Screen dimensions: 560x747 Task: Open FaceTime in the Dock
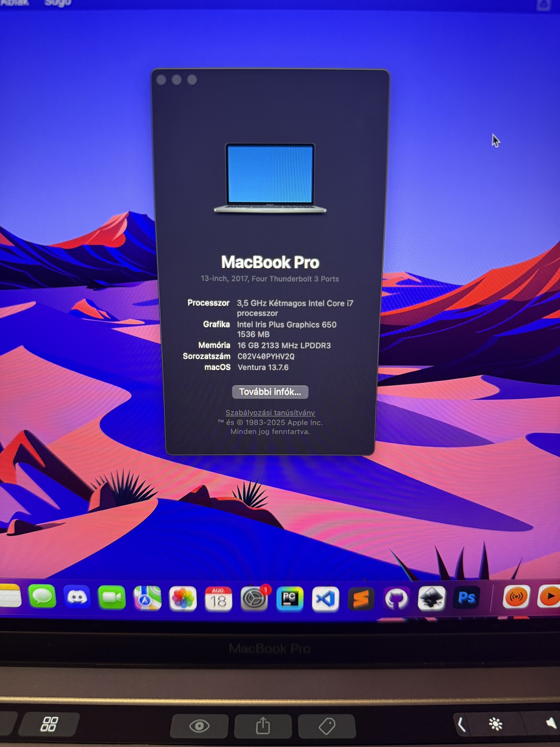tap(112, 597)
